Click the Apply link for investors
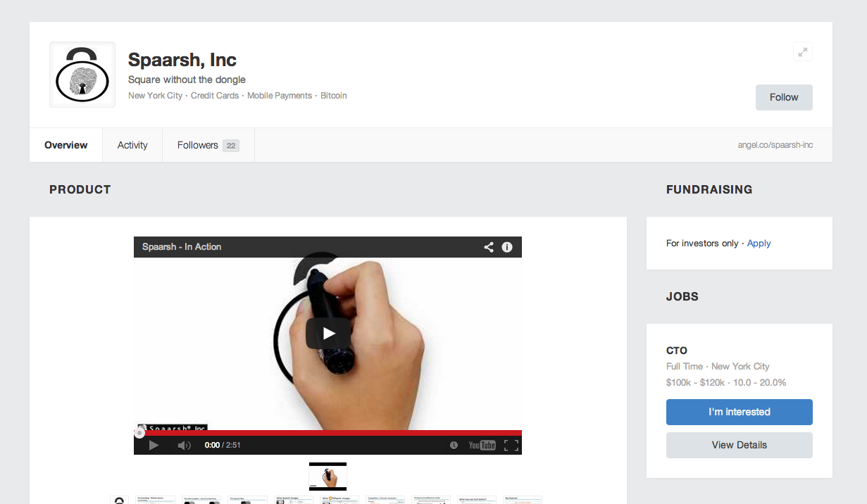This screenshot has height=504, width=867. 759,243
